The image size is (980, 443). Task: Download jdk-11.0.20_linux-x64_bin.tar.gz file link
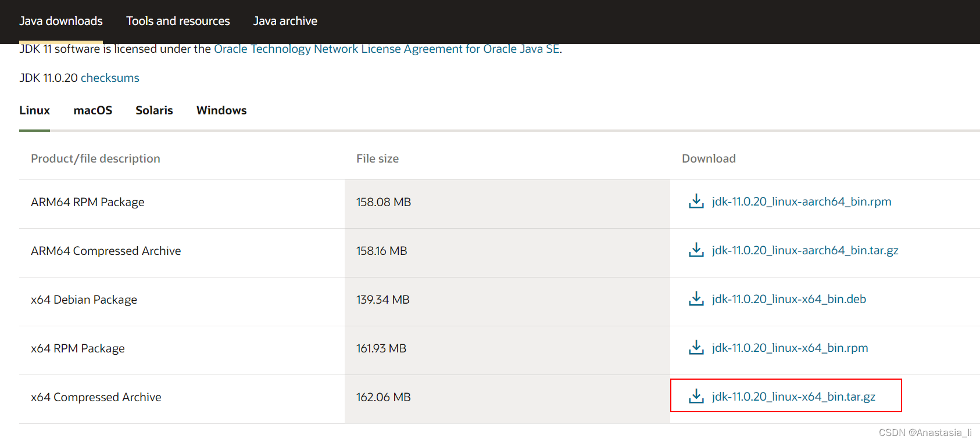(793, 397)
